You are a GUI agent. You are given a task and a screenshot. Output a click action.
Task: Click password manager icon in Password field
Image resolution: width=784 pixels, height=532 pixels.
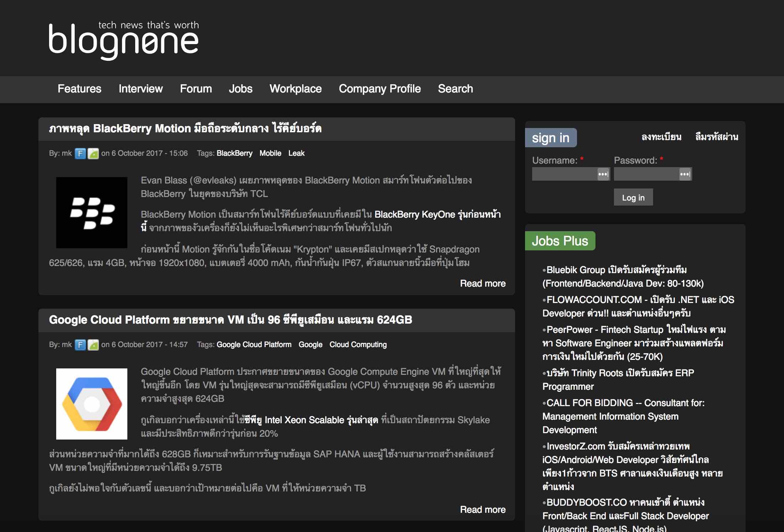pyautogui.click(x=685, y=174)
